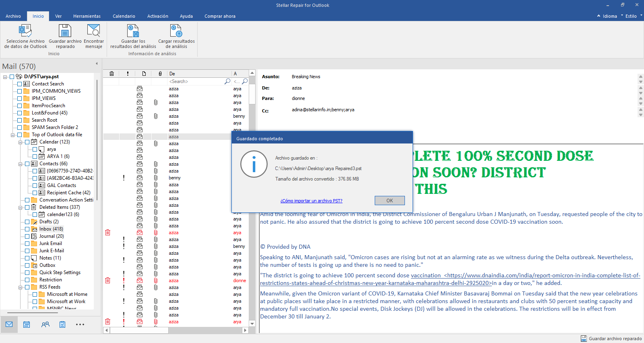
Task: Click the Calendar folder icon in tree
Action: click(34, 142)
